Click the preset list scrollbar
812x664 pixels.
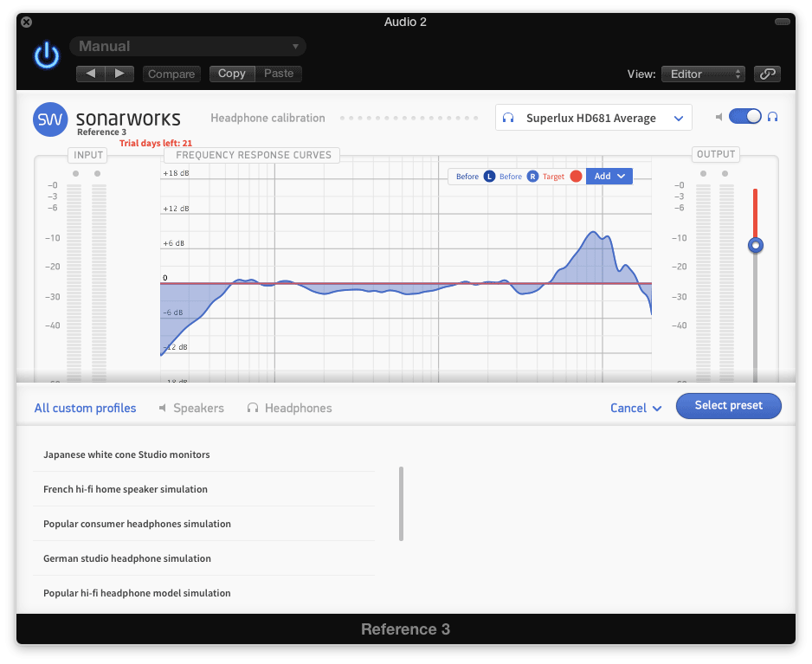(x=401, y=504)
